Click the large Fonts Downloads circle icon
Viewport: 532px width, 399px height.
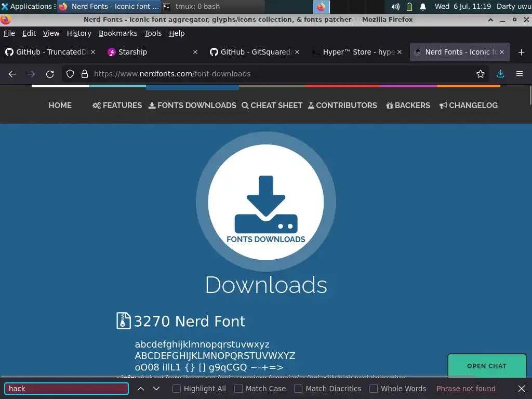[x=266, y=202]
